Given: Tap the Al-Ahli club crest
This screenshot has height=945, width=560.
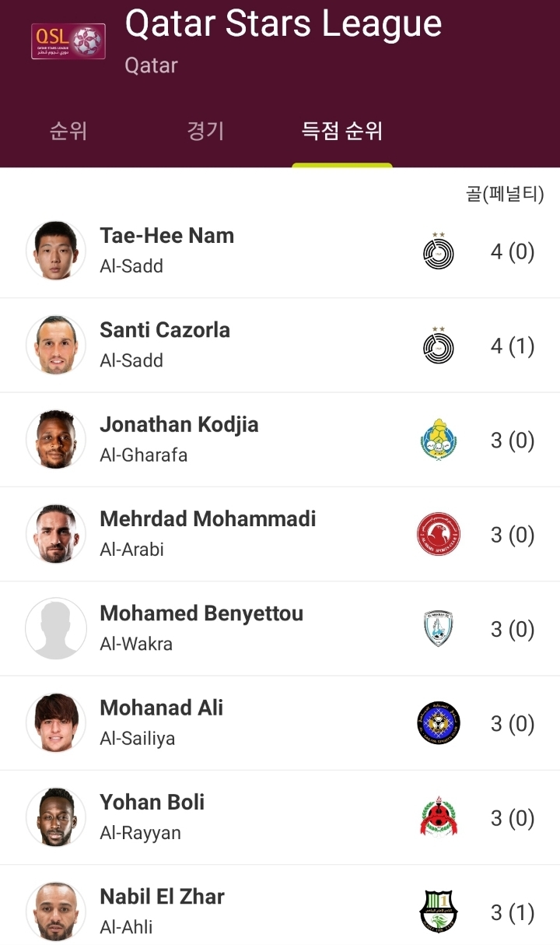Looking at the screenshot, I should 439,912.
